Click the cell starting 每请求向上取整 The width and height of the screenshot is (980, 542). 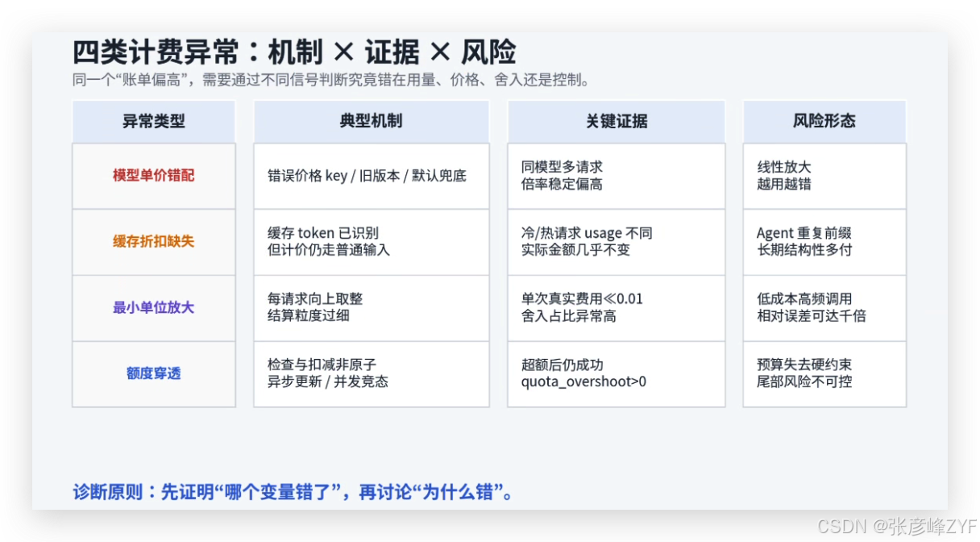[372, 308]
